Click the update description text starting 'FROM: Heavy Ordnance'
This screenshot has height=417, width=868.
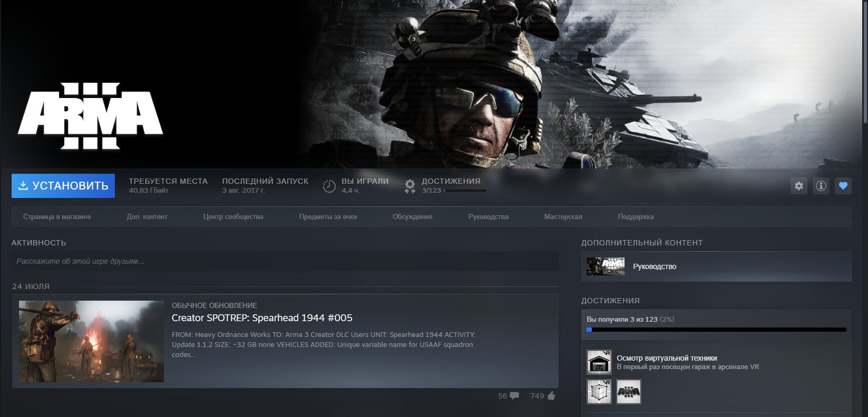tap(324, 345)
